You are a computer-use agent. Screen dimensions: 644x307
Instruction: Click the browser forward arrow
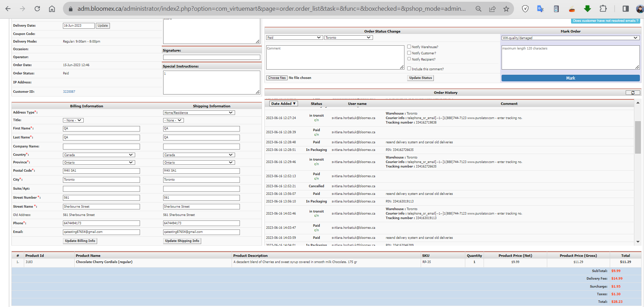click(x=23, y=9)
